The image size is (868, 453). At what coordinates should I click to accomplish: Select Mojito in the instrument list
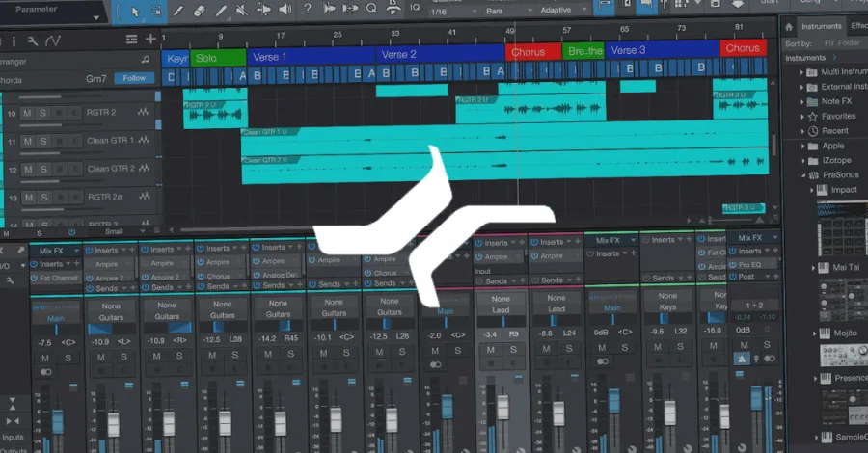pos(845,333)
